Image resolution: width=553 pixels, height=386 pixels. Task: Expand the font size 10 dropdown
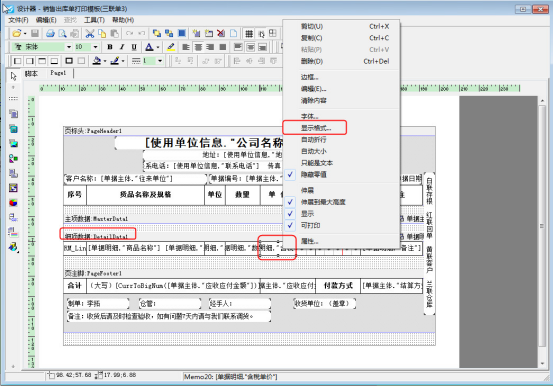pos(95,47)
